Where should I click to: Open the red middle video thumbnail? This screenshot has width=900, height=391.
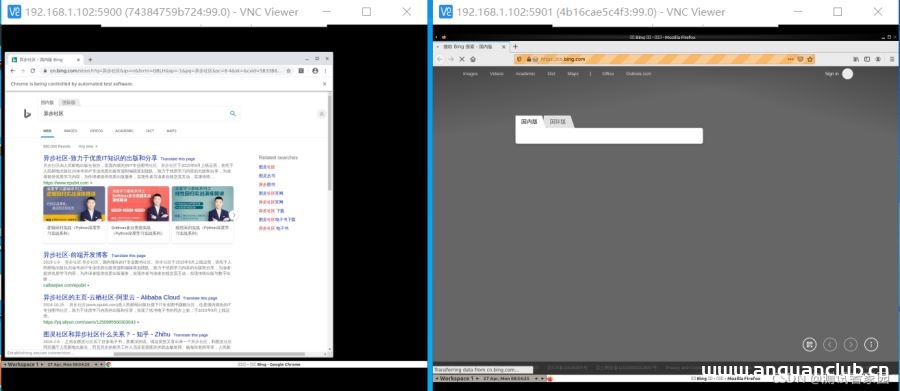point(138,204)
